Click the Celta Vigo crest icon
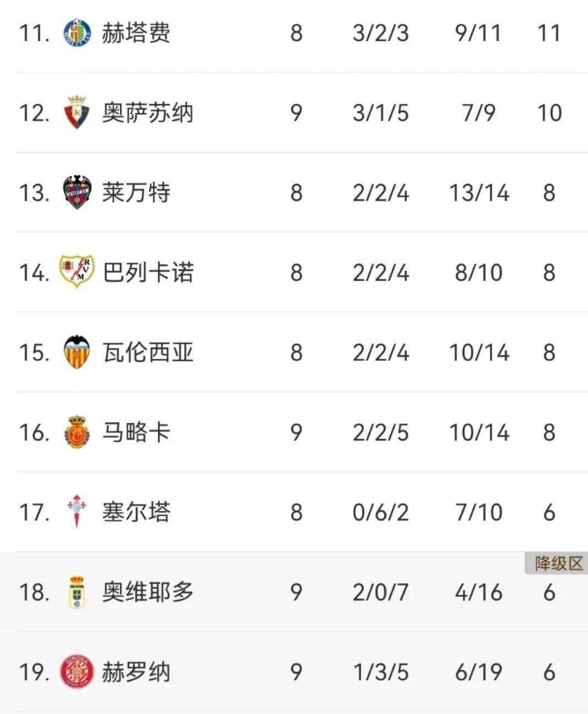Viewport: 588px width, 714px height. click(x=77, y=512)
